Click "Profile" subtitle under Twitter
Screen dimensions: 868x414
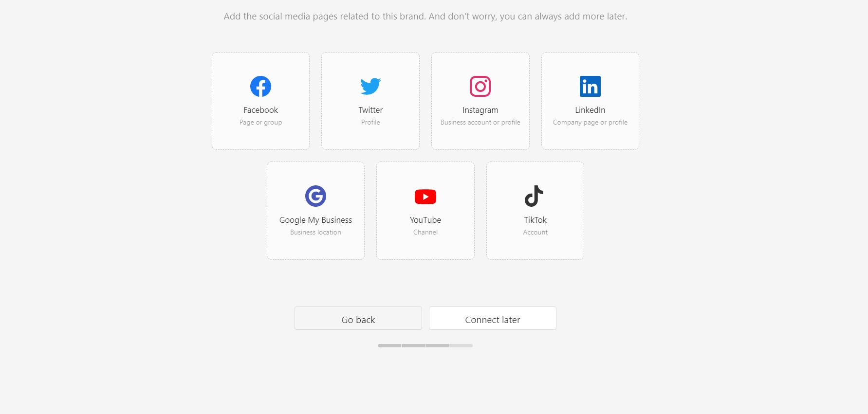(370, 122)
